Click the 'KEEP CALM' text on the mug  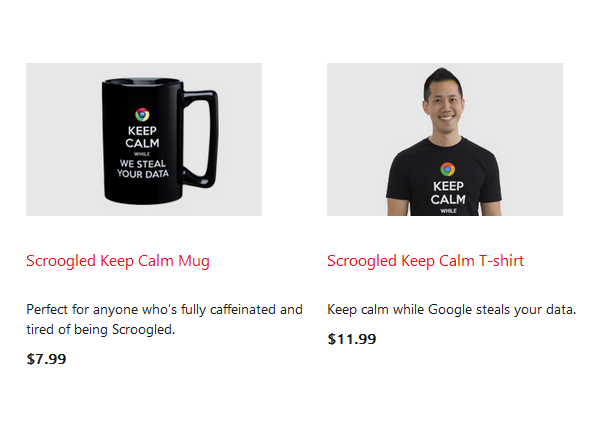142,137
